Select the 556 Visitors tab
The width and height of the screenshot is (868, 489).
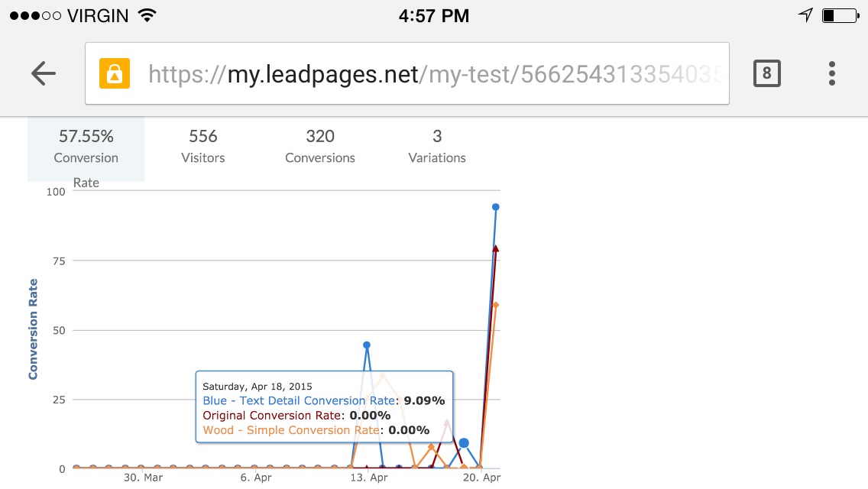pos(203,146)
